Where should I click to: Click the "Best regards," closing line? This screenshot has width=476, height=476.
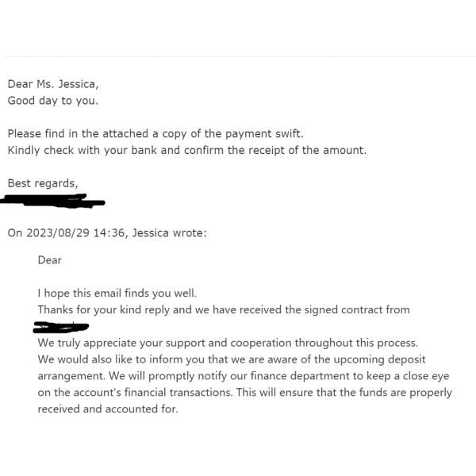43,183
